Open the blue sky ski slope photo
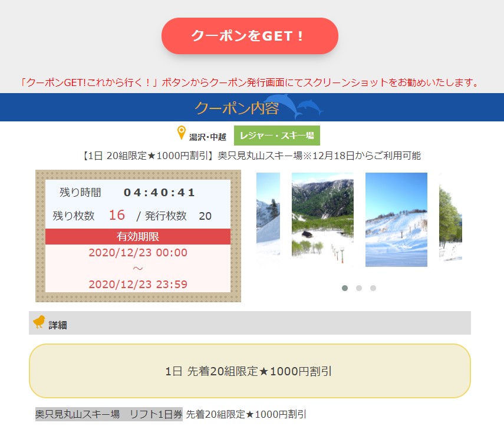The width and height of the screenshot is (504, 426). (396, 219)
